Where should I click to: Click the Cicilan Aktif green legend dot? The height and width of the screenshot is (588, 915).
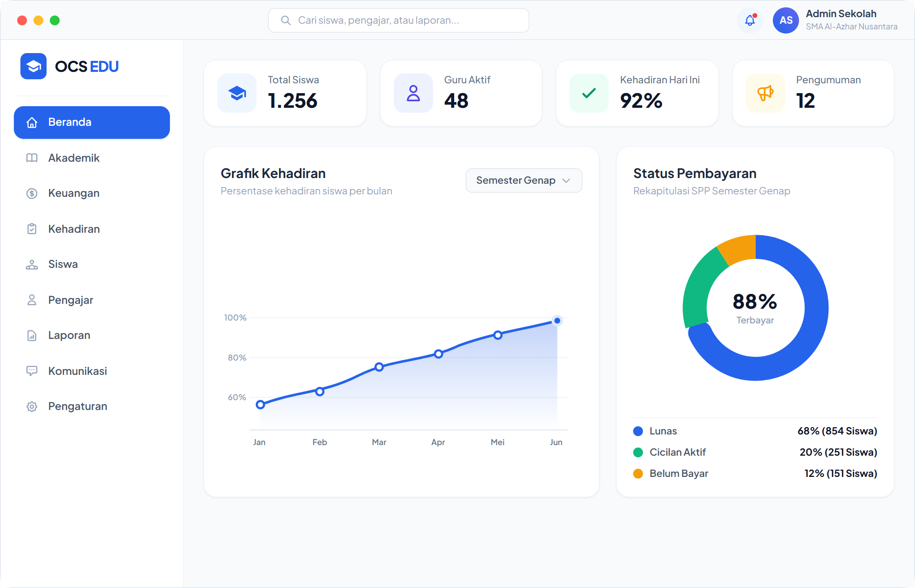pos(638,452)
